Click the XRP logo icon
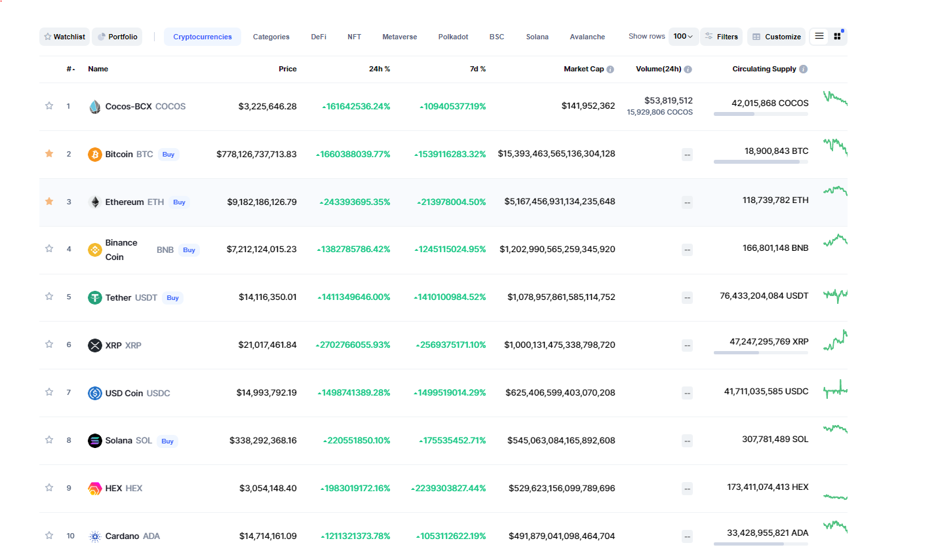 pos(95,345)
